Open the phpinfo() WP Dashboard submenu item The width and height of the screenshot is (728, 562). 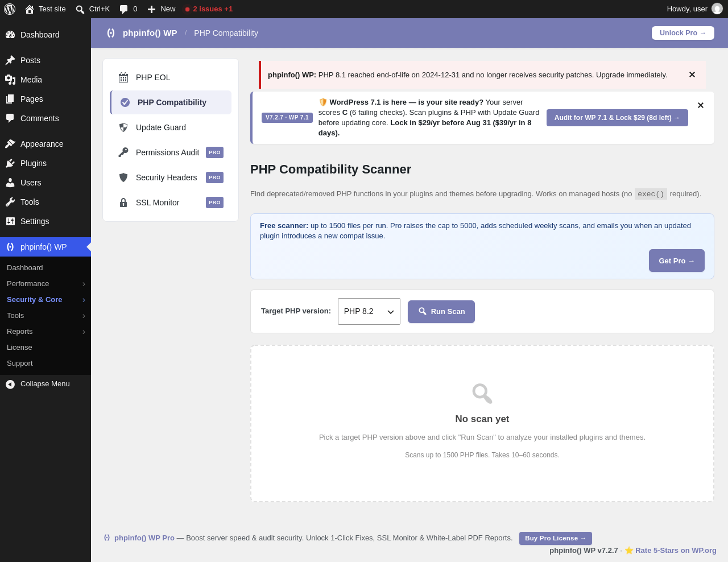(x=45, y=268)
